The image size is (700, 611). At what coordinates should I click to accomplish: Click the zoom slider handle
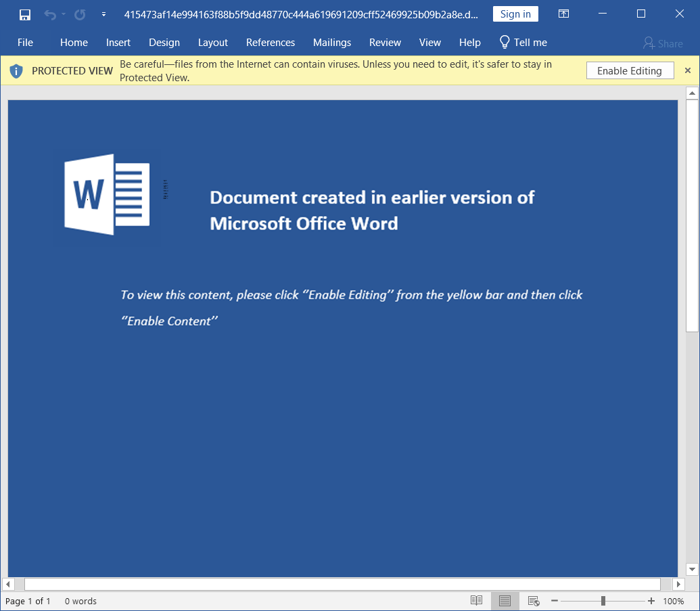coord(603,601)
